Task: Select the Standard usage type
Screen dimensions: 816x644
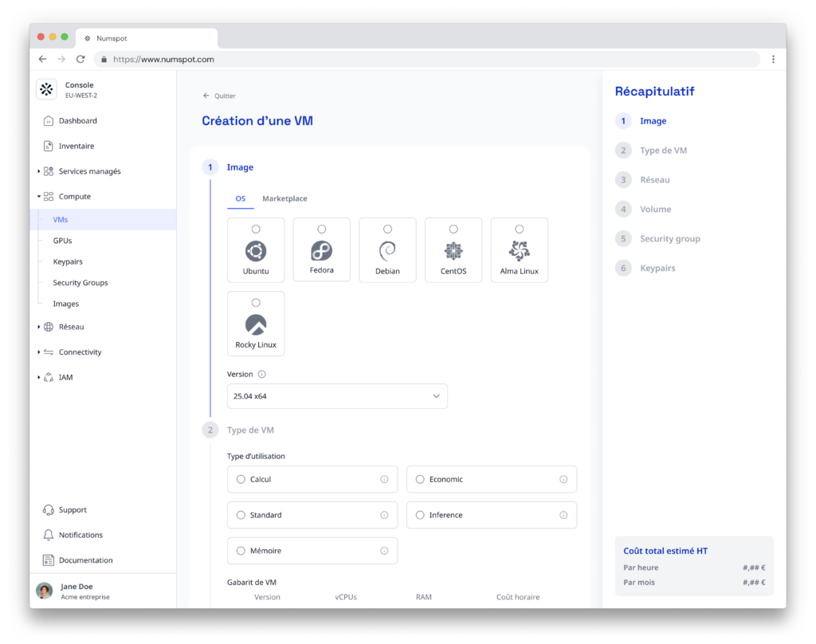Action: (241, 516)
